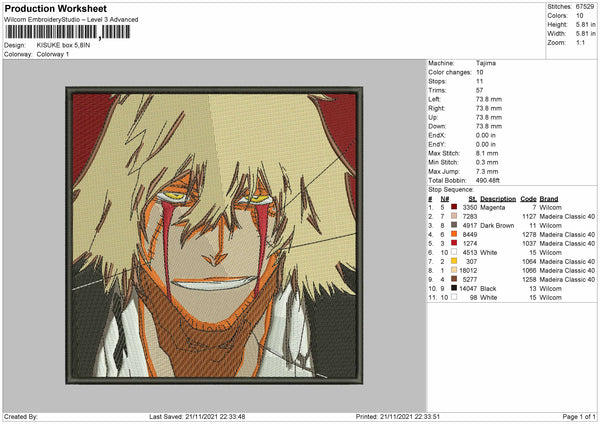Click the 'Stop Sequence:' label
Screen dimensions: 600x424
click(x=451, y=189)
